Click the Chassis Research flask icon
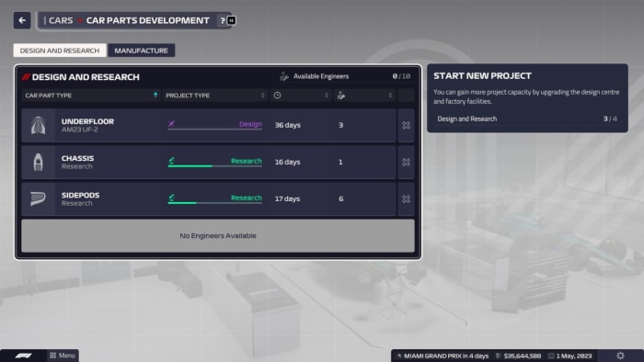 click(171, 160)
